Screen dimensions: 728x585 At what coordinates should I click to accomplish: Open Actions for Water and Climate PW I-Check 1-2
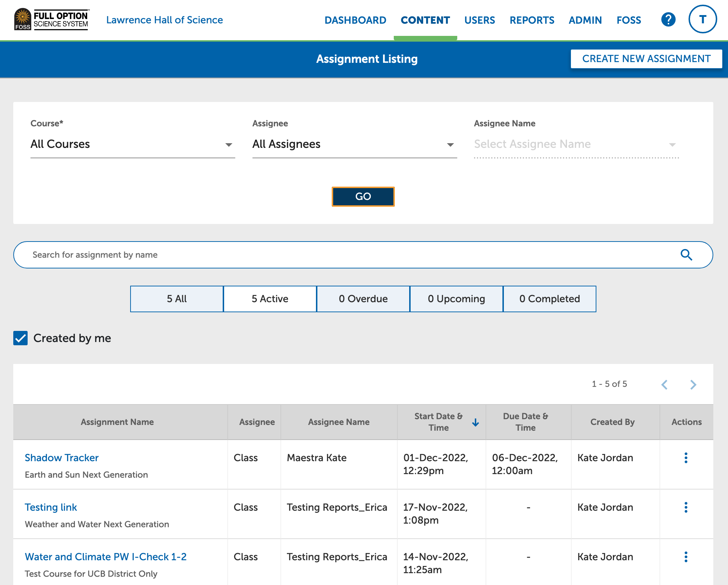(x=686, y=557)
